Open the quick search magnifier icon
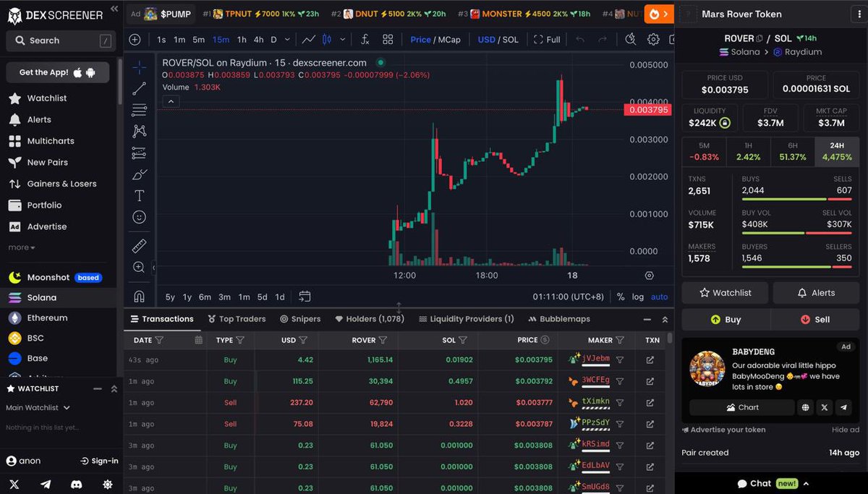Viewport: 868px width, 494px height. [x=631, y=40]
